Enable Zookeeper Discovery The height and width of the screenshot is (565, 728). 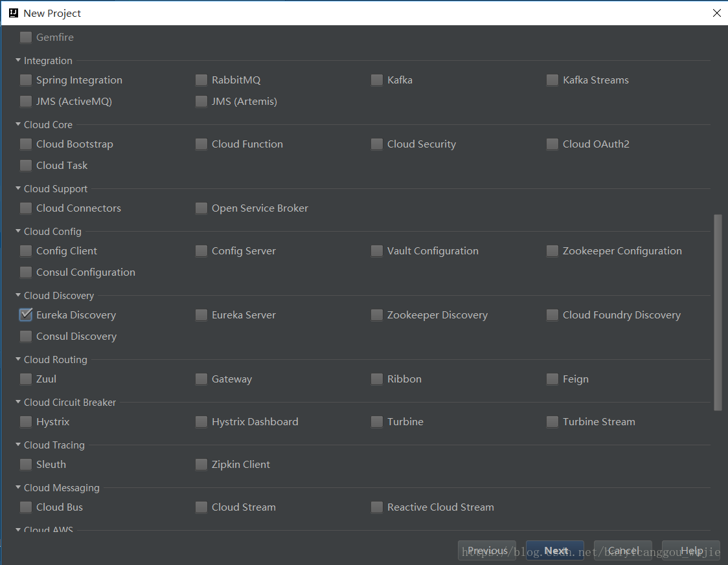pyautogui.click(x=377, y=315)
